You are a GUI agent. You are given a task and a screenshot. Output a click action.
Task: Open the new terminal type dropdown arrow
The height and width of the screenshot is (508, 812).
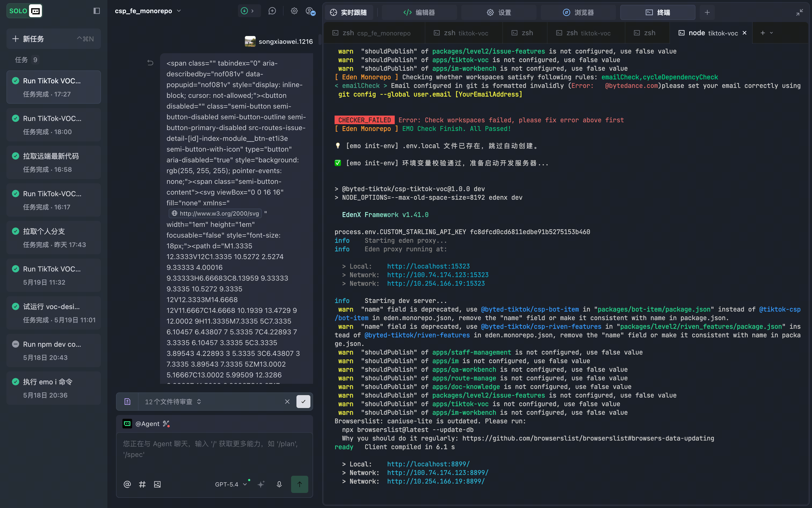771,33
